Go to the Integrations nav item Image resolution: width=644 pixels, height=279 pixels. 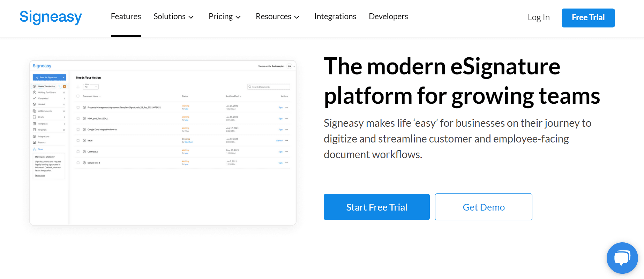(335, 17)
